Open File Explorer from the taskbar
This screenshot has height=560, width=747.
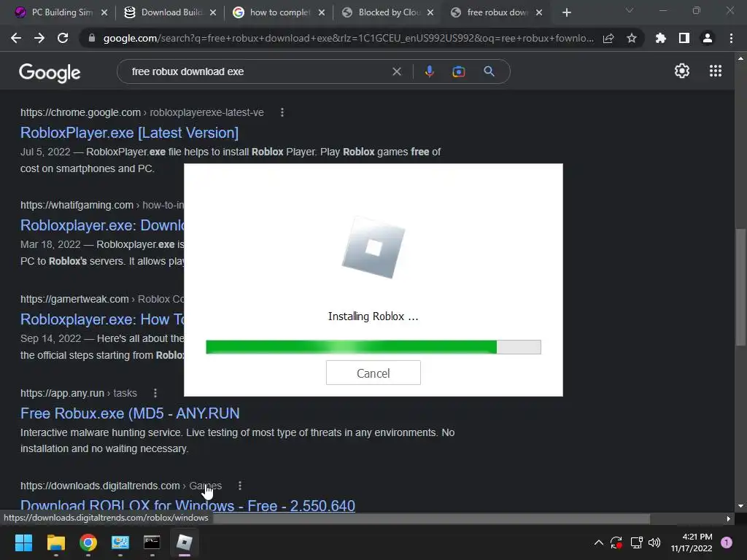(x=55, y=542)
